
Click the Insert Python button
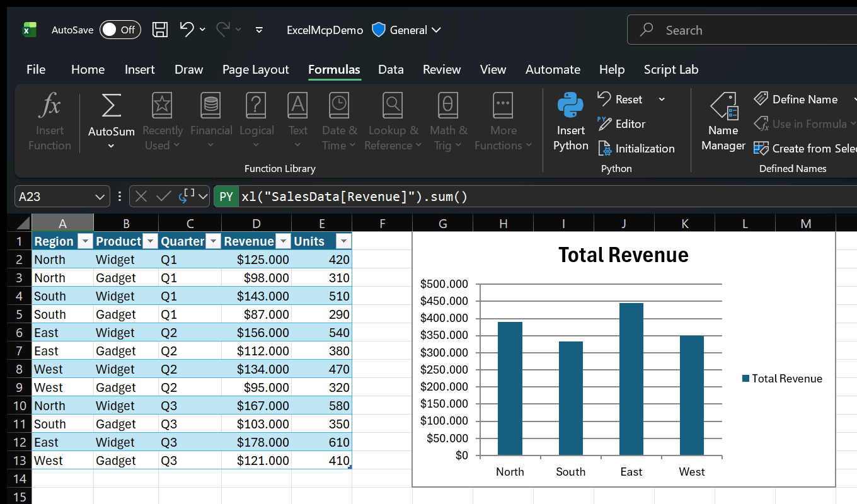tap(570, 122)
